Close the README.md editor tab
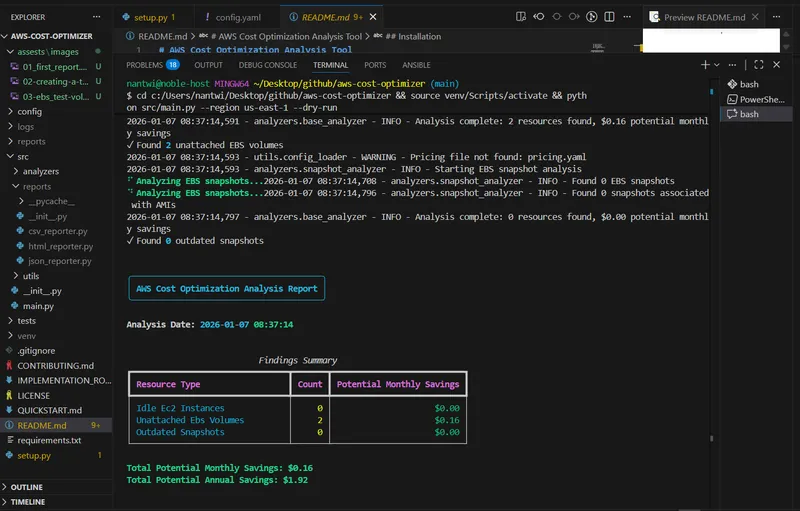The width and height of the screenshot is (800, 511). click(x=373, y=17)
